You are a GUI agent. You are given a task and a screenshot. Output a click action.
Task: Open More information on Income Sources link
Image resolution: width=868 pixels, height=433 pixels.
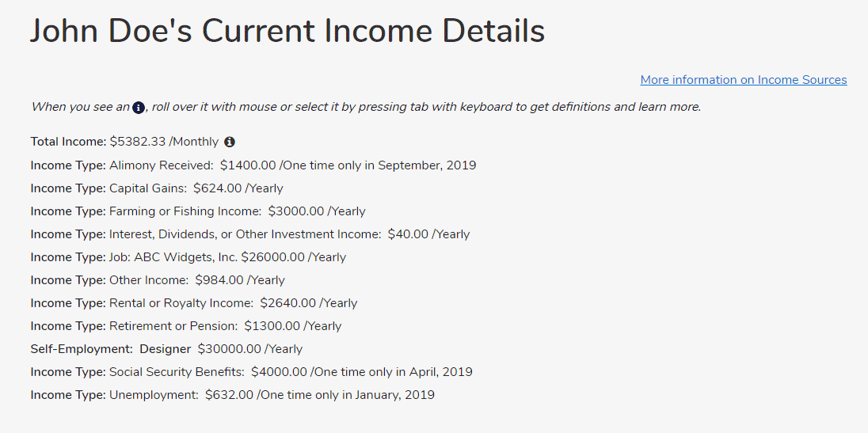744,80
